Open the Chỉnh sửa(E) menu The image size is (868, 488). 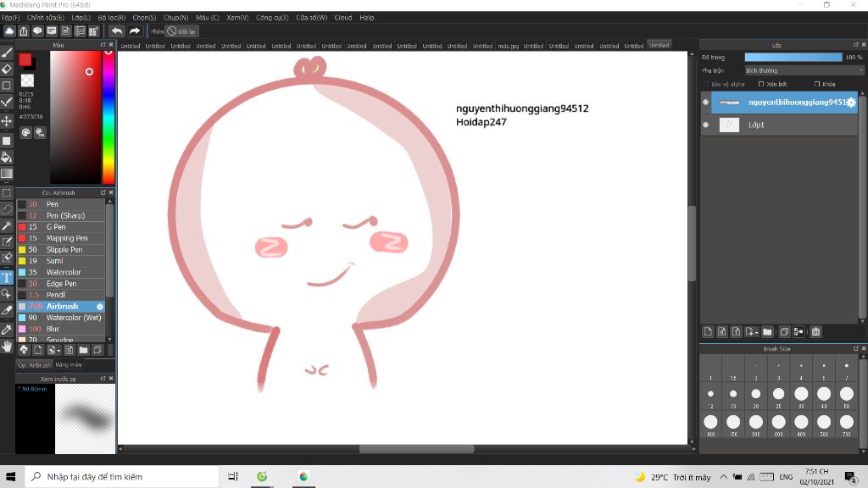[46, 18]
